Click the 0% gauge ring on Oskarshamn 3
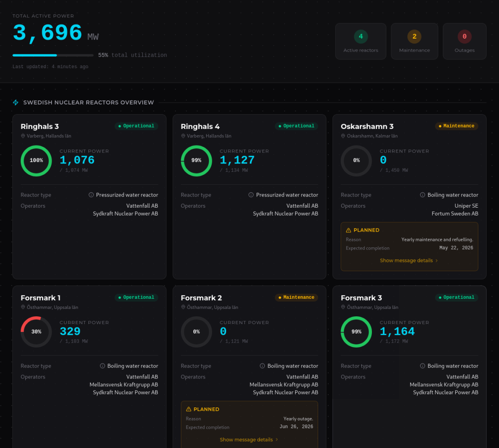This screenshot has height=448, width=499. (x=356, y=161)
